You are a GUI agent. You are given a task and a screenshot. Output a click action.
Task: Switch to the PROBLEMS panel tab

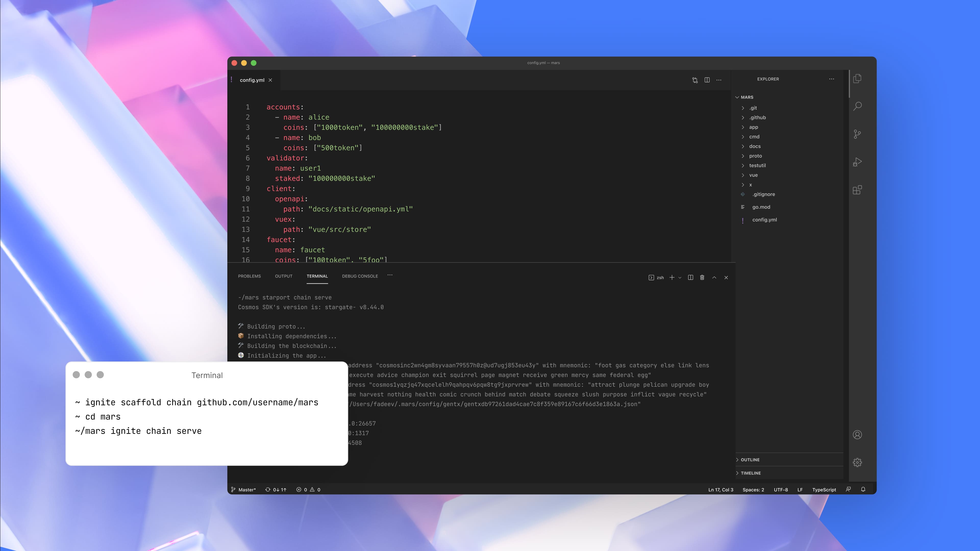[249, 276]
